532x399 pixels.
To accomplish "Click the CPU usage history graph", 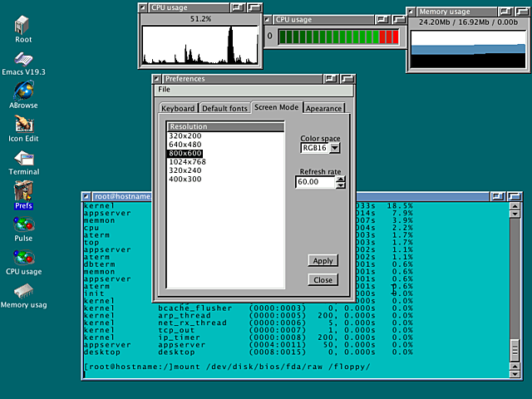I will pos(200,45).
